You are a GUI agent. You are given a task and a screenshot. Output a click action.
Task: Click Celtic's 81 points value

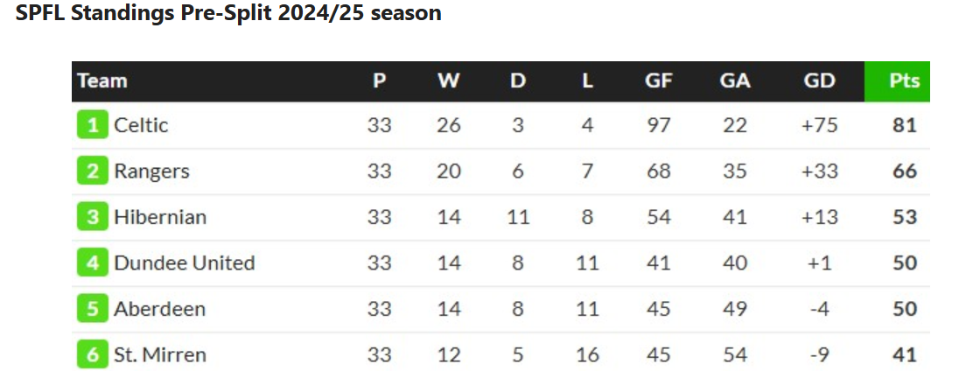(x=904, y=125)
